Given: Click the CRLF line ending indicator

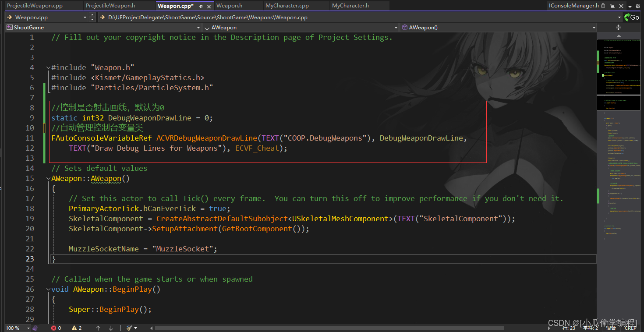Looking at the screenshot, I should coord(630,328).
